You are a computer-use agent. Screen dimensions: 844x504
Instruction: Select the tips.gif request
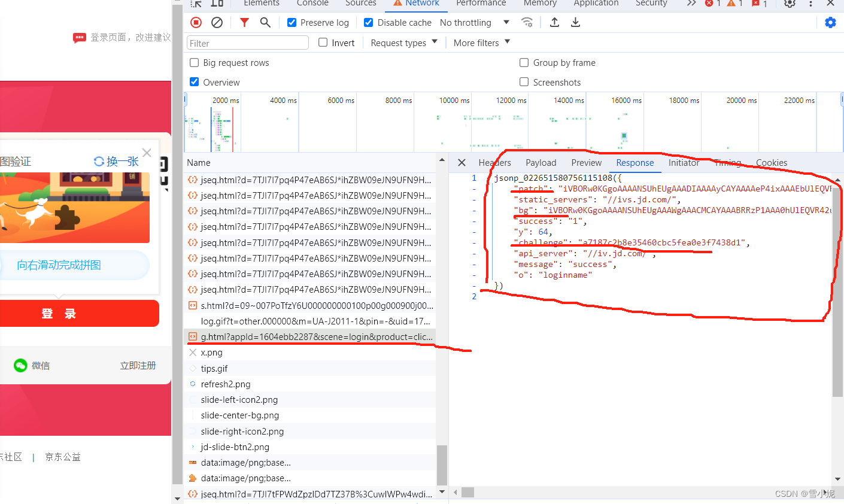click(310, 368)
